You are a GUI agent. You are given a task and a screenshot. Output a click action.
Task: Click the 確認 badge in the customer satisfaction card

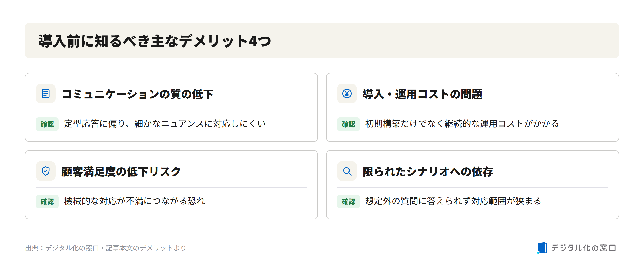(47, 202)
